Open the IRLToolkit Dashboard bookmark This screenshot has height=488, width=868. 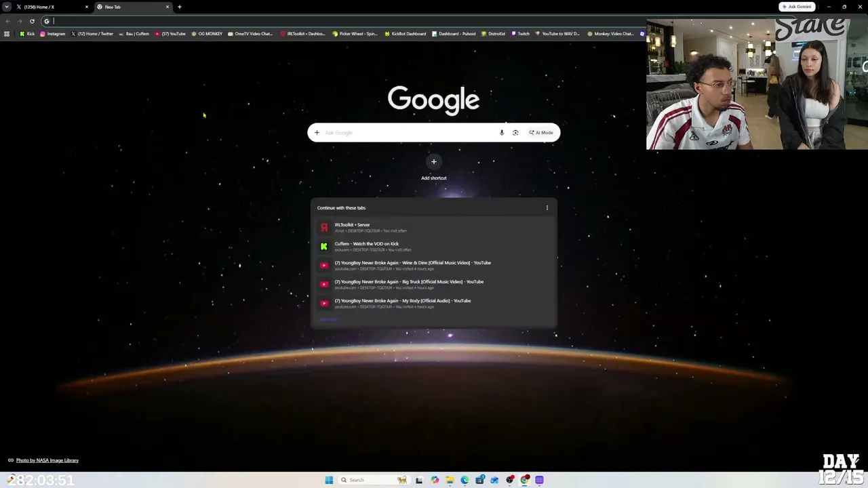point(302,34)
